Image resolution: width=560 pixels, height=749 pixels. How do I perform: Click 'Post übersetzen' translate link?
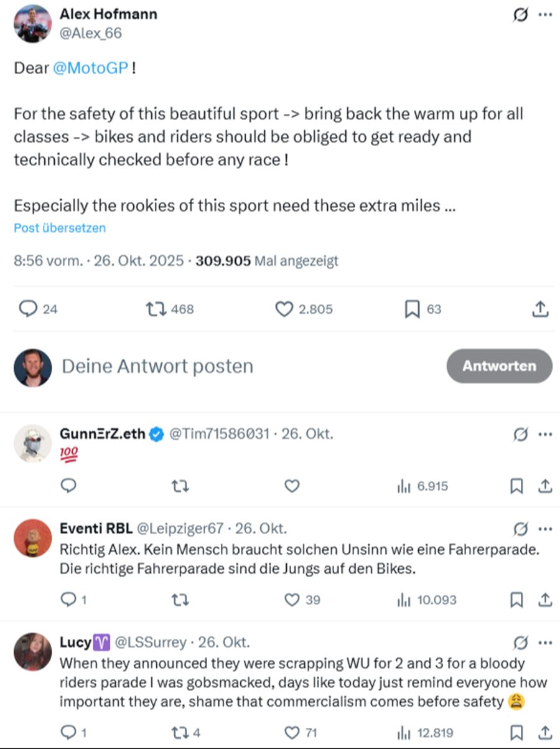tap(60, 228)
